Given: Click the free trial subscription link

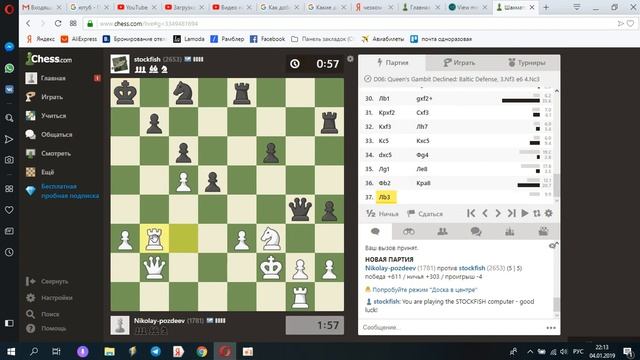Looking at the screenshot, I should click(x=70, y=191).
